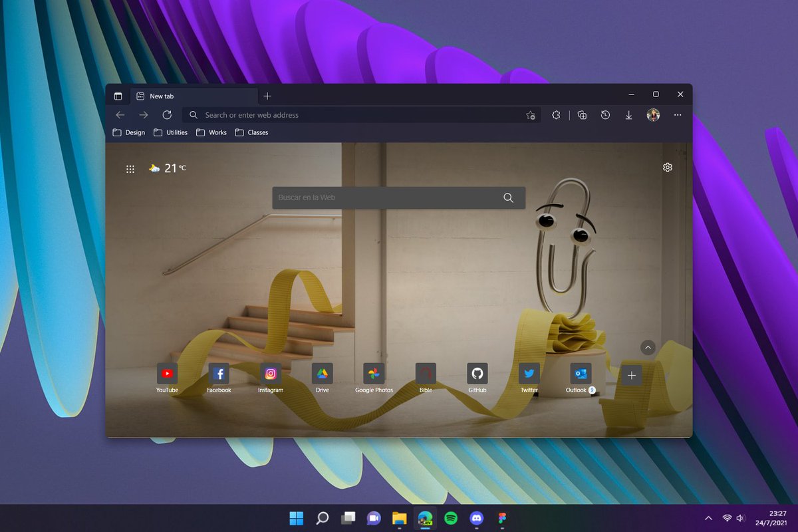Open the Outlook shortcut with notification badge
798x532 pixels.
(580, 374)
